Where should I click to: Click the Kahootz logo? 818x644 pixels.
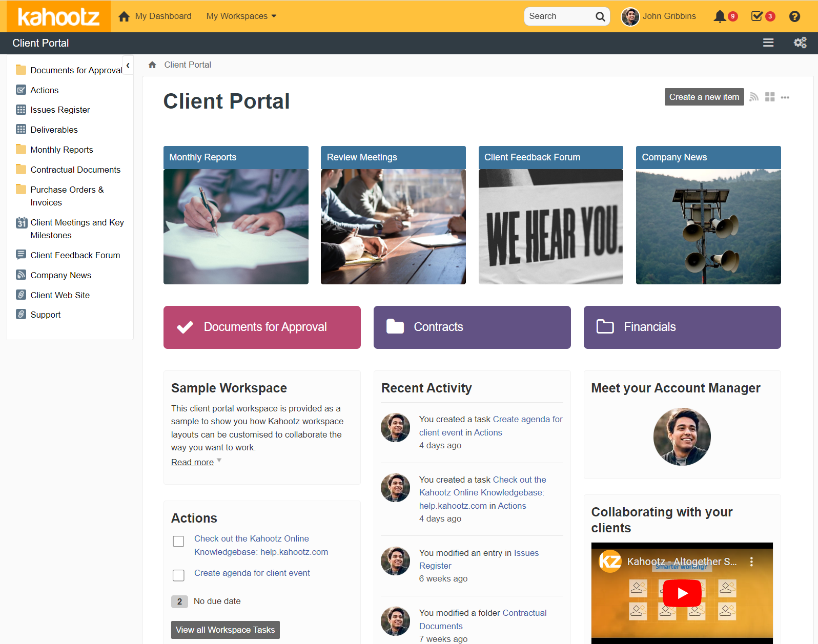58,16
